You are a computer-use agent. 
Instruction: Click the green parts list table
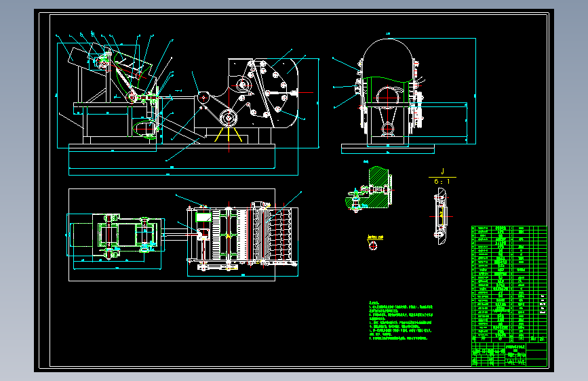pyautogui.click(x=509, y=284)
